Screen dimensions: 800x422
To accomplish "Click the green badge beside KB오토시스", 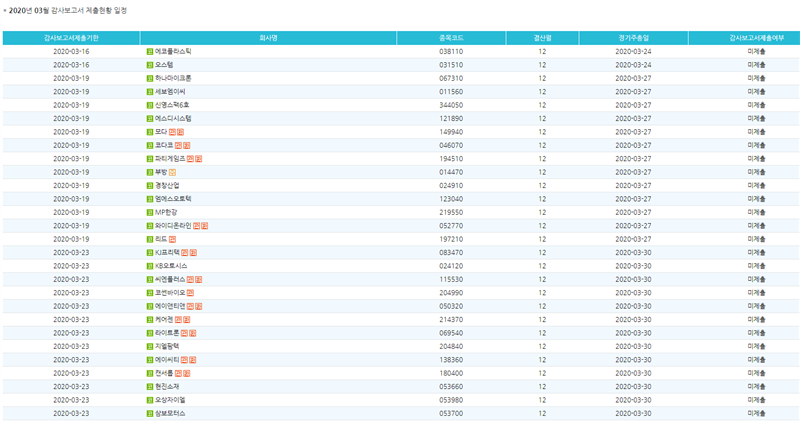I will (149, 266).
